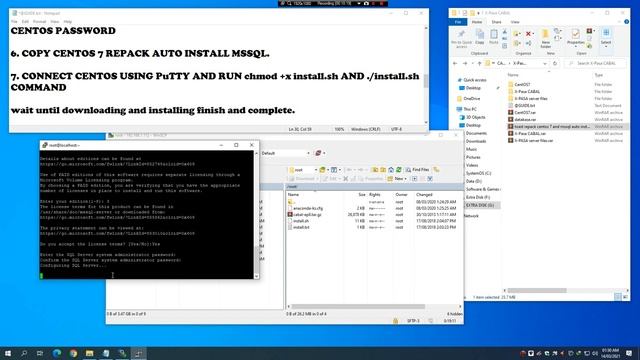Screen dimensions: 640x360
Task: Select @GUIDE.txt file in Explorer
Action: pos(524,106)
